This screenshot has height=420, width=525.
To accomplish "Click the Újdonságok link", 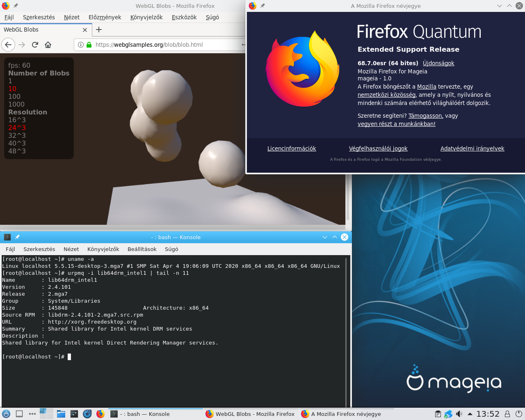I will coord(438,63).
